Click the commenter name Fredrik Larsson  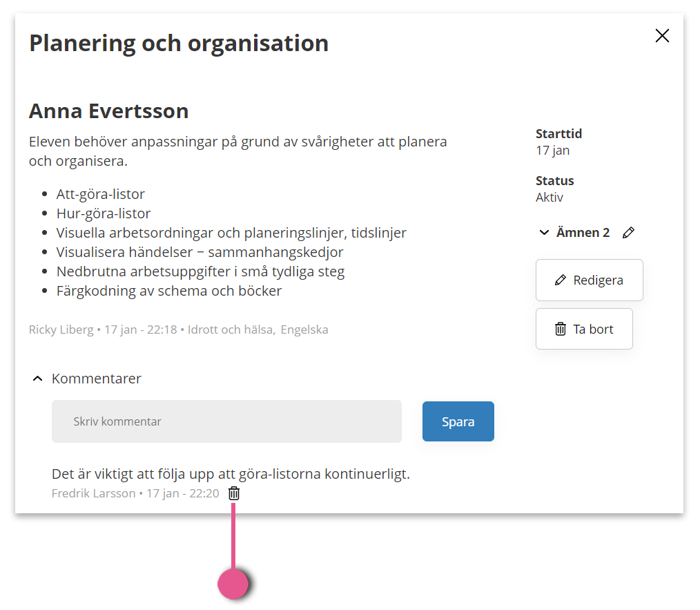pos(93,493)
